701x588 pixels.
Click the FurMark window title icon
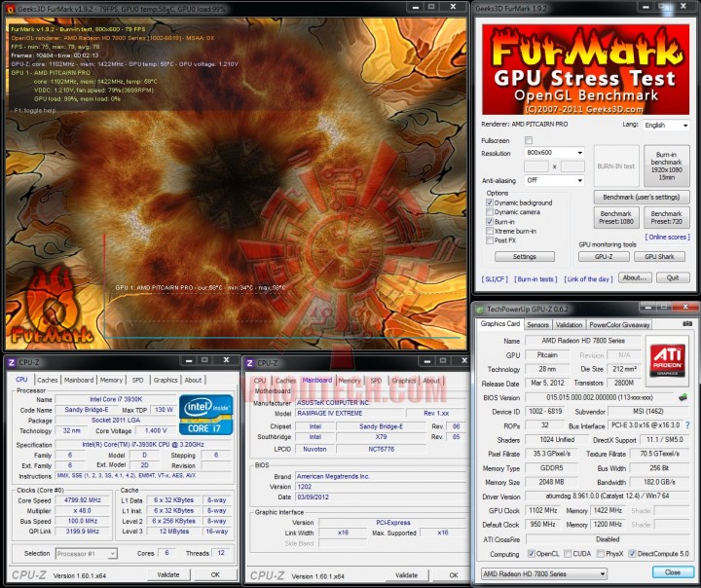(10, 9)
